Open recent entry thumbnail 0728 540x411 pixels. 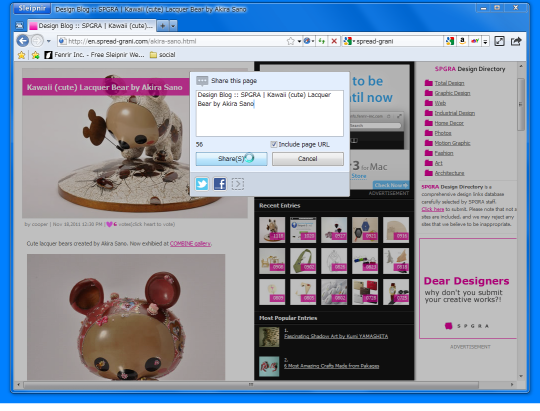(x=365, y=292)
